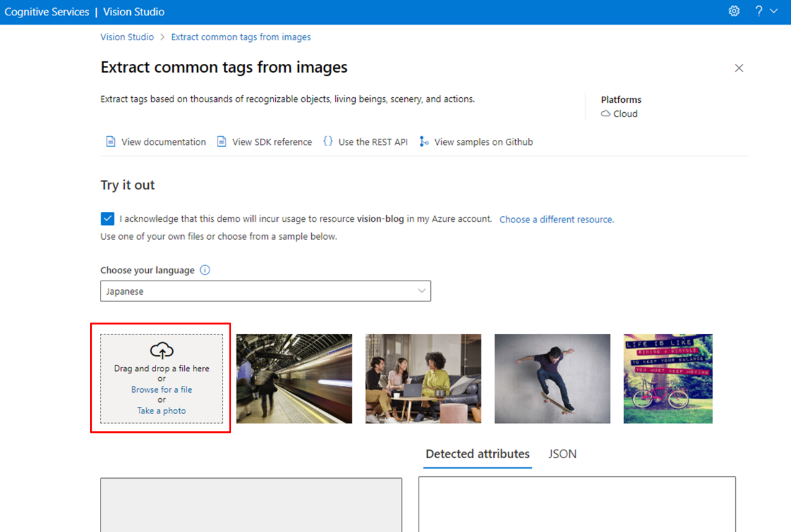
Task: Click the Cloud platform icon
Action: 606,114
